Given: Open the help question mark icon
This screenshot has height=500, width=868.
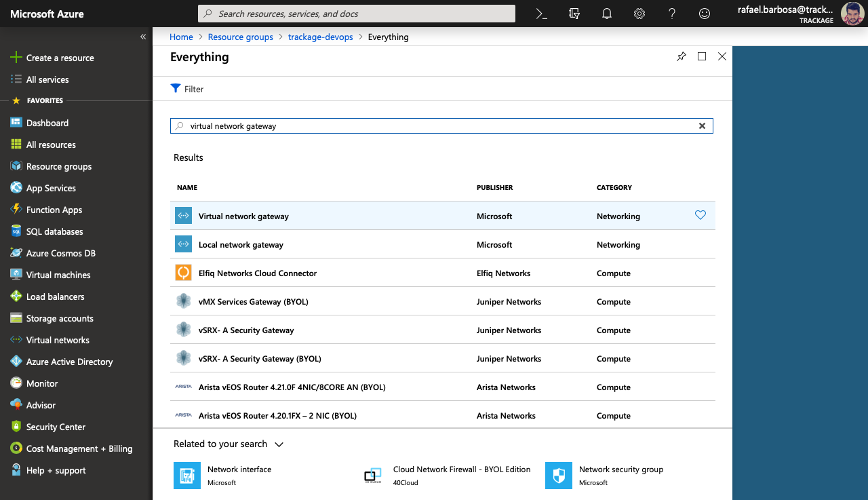Looking at the screenshot, I should pyautogui.click(x=672, y=14).
